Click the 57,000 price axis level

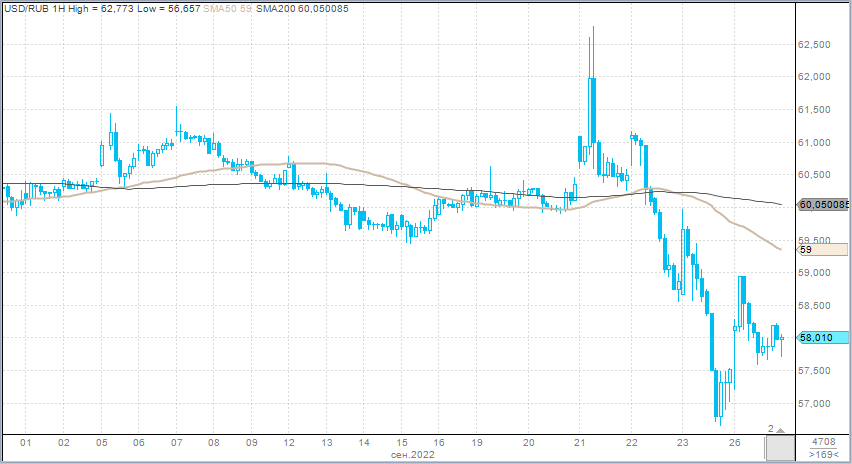(x=817, y=404)
